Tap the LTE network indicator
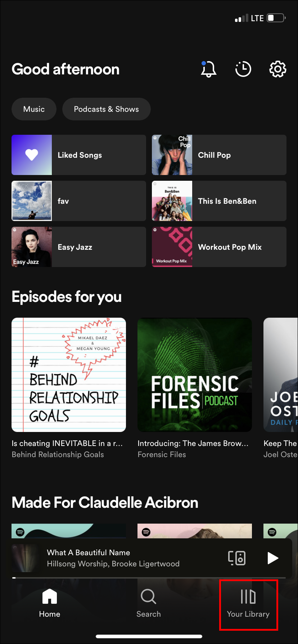 (x=257, y=18)
